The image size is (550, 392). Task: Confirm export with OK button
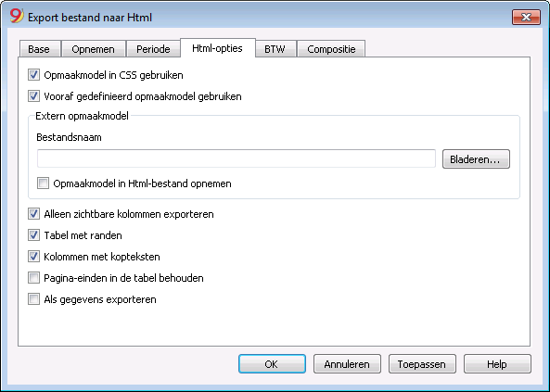tap(272, 364)
